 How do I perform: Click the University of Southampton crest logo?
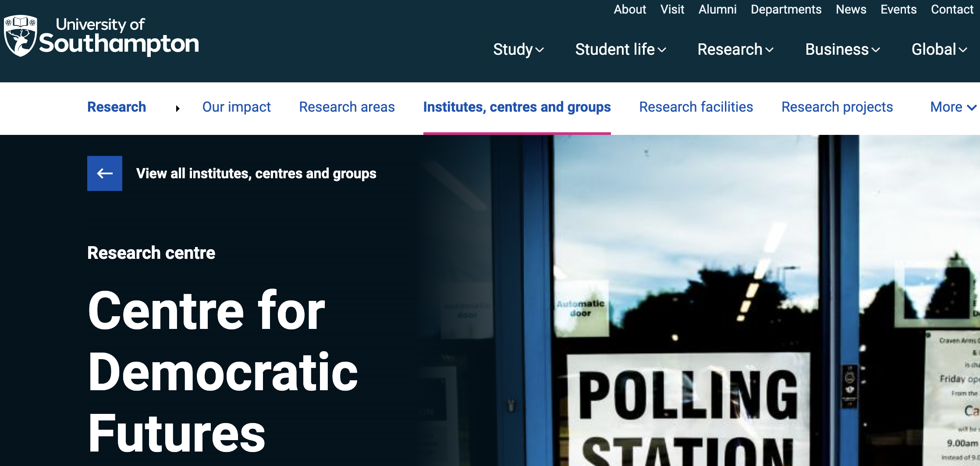(x=20, y=36)
